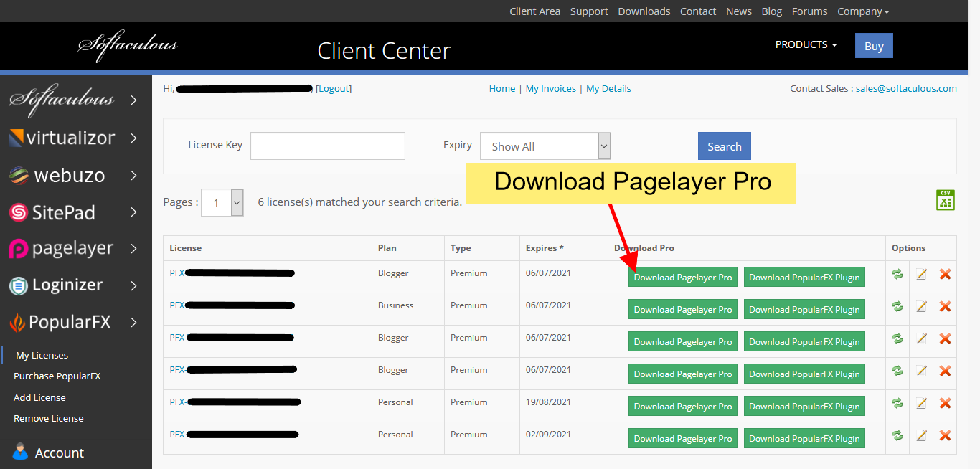Open the PRODUCTS dropdown menu
The height and width of the screenshot is (469, 980).
806,44
